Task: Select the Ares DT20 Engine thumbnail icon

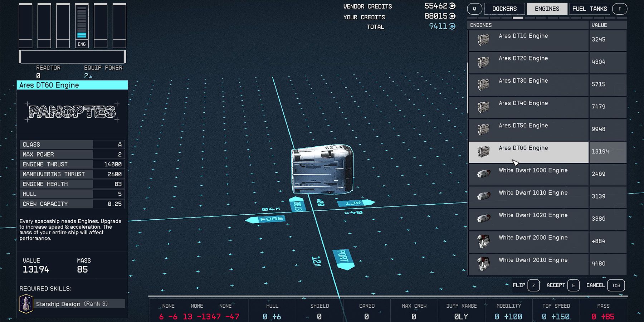Action: pos(483,62)
